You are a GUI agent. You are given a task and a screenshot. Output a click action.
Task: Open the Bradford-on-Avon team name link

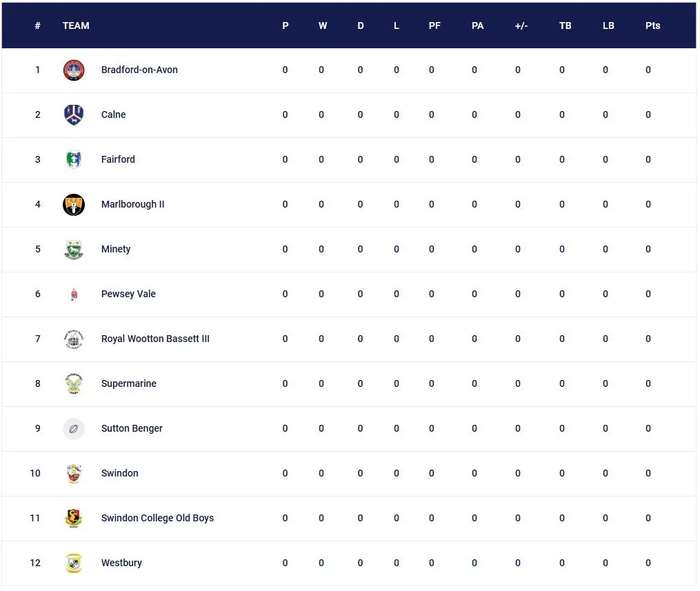coord(139,70)
